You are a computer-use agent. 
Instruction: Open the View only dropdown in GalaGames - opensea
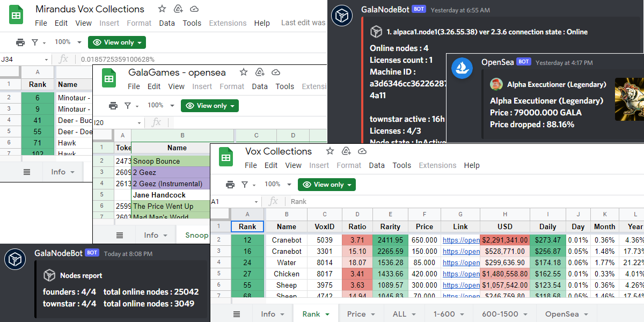tap(210, 106)
